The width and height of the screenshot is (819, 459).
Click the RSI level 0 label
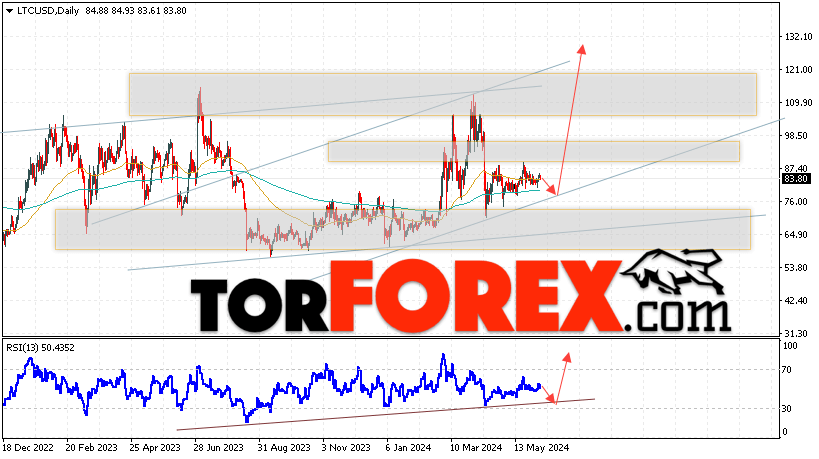point(785,432)
